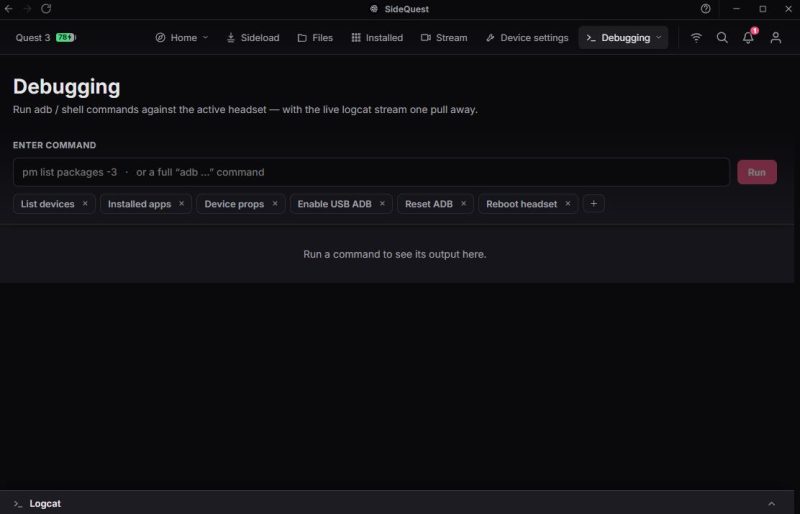
Task: Click the Run button
Action: coord(757,172)
